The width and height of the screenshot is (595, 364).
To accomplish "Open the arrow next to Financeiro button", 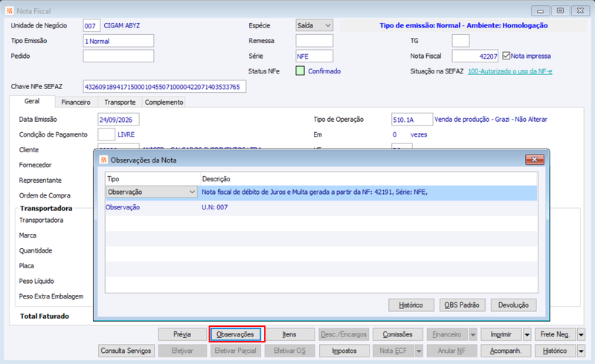I will 473,334.
